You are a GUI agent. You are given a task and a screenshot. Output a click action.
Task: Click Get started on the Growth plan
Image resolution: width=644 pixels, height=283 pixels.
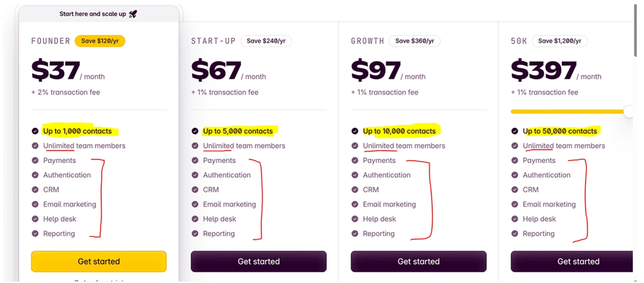(x=418, y=261)
